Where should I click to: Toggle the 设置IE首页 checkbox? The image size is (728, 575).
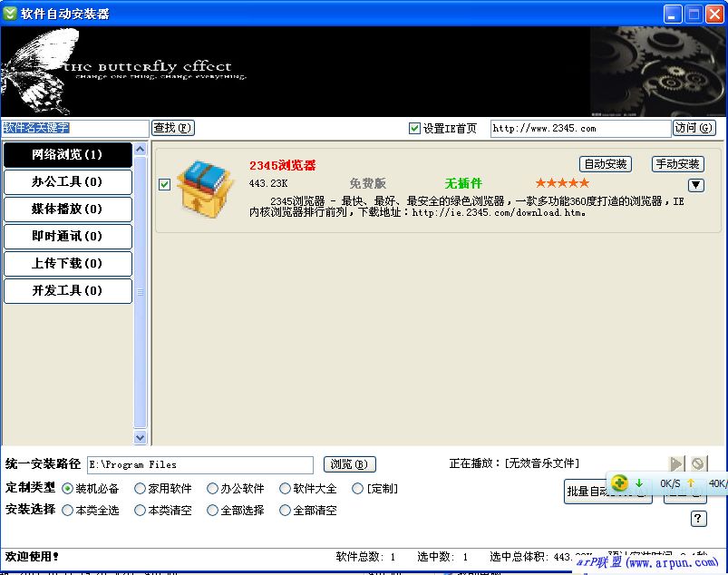coord(413,128)
